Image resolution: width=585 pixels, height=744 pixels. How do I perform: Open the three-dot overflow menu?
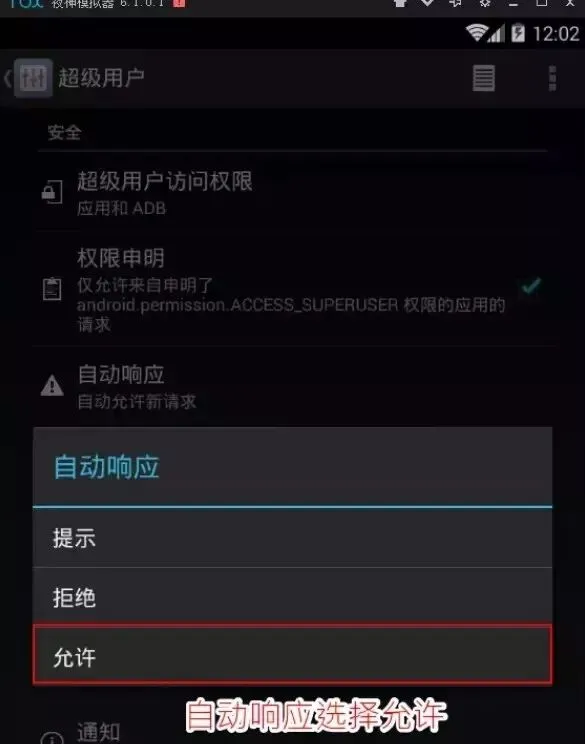[x=552, y=78]
